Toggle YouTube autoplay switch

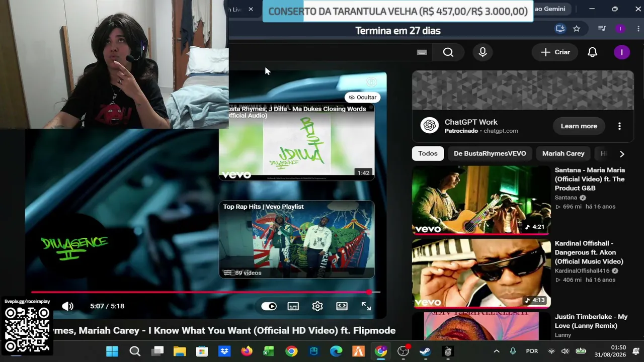pyautogui.click(x=269, y=306)
